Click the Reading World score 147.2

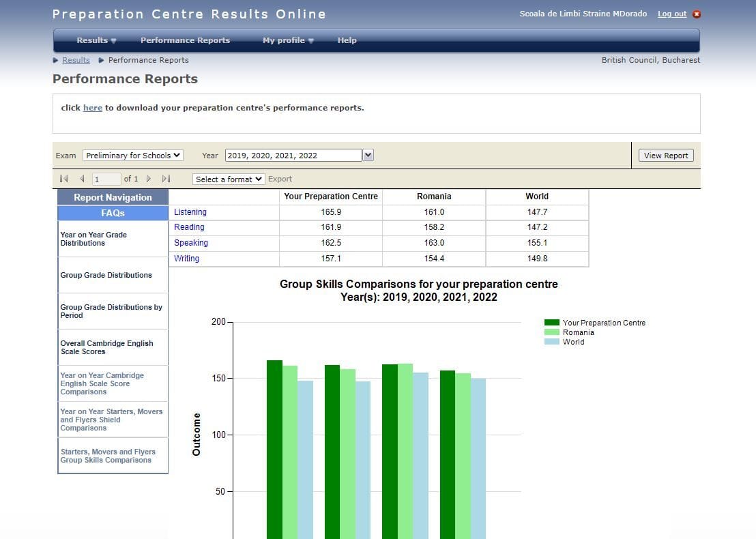(x=537, y=227)
